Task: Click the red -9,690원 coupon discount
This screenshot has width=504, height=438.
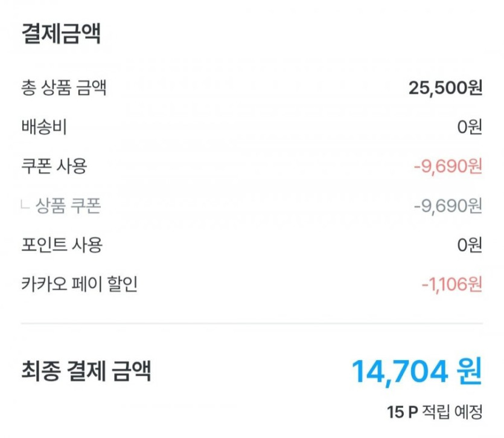Action: coord(448,167)
